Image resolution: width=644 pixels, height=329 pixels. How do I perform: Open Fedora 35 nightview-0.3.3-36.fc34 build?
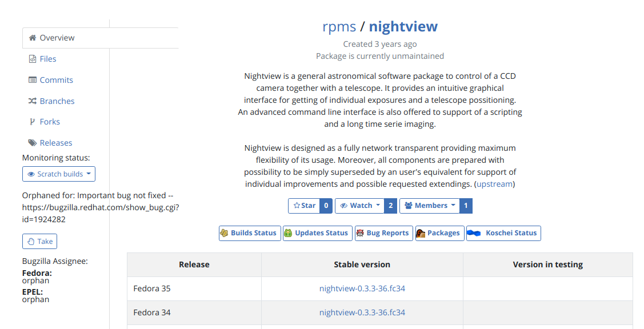pyautogui.click(x=362, y=288)
